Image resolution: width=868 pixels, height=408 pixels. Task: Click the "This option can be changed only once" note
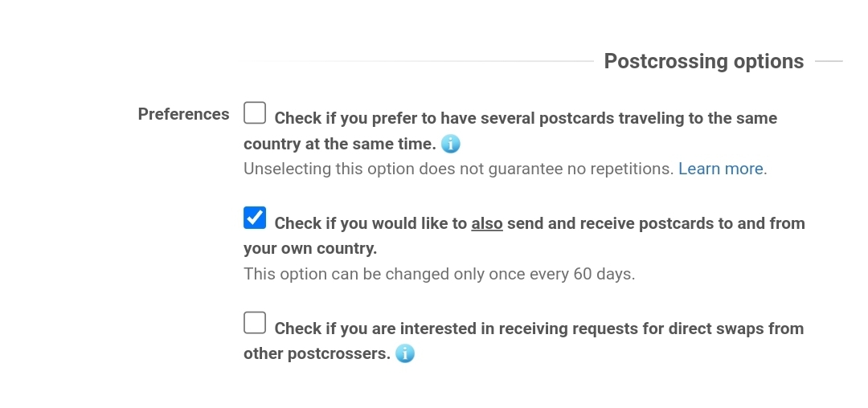tap(402, 274)
